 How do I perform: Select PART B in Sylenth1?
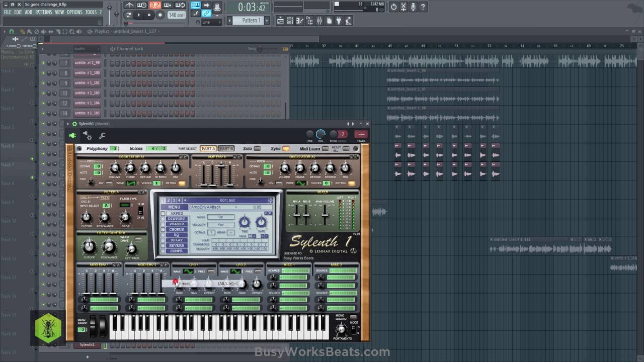[226, 148]
